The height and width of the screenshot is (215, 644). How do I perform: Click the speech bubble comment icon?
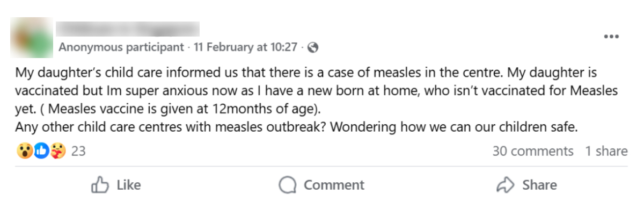click(288, 185)
